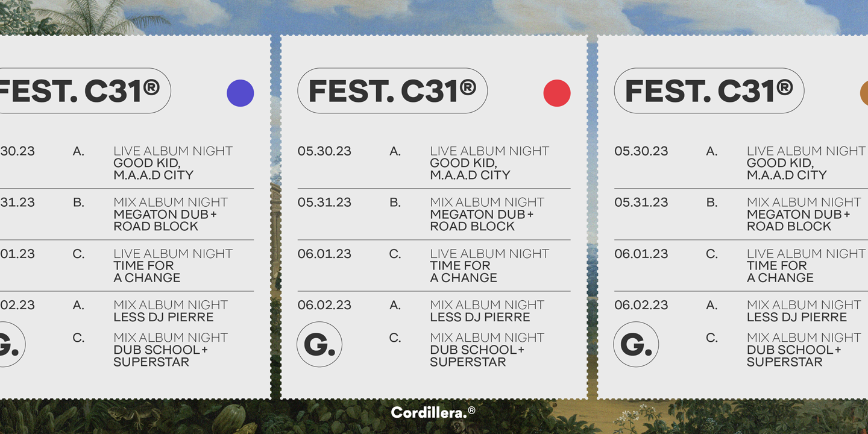The width and height of the screenshot is (868, 434).
Task: Select the partly visible orange dot
Action: [864, 93]
